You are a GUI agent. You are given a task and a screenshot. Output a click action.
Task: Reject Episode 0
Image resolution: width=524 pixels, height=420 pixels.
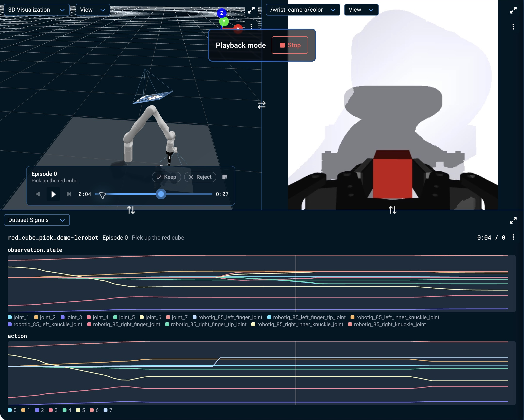[x=200, y=177]
